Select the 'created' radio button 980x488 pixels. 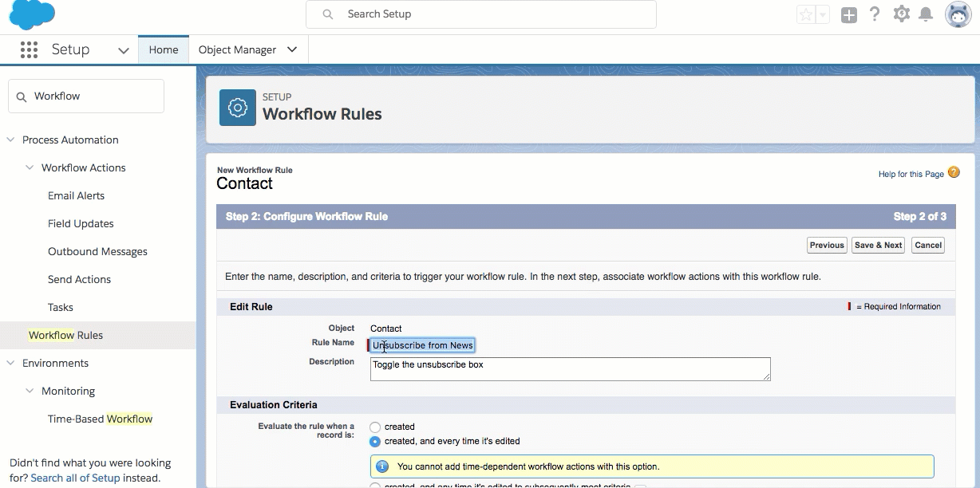375,427
